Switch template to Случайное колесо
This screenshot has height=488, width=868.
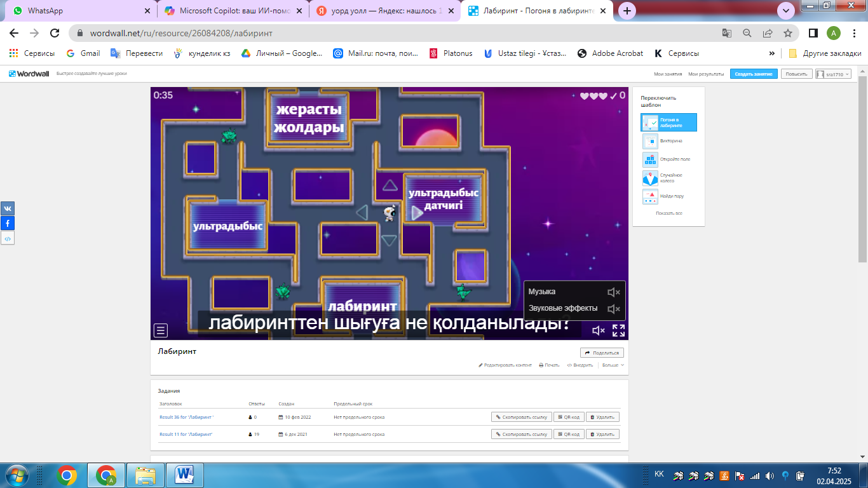[668, 178]
